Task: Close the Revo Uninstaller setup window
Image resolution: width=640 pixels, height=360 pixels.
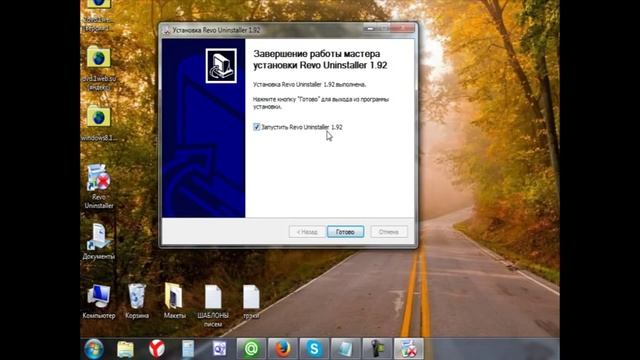Action: tap(402, 29)
